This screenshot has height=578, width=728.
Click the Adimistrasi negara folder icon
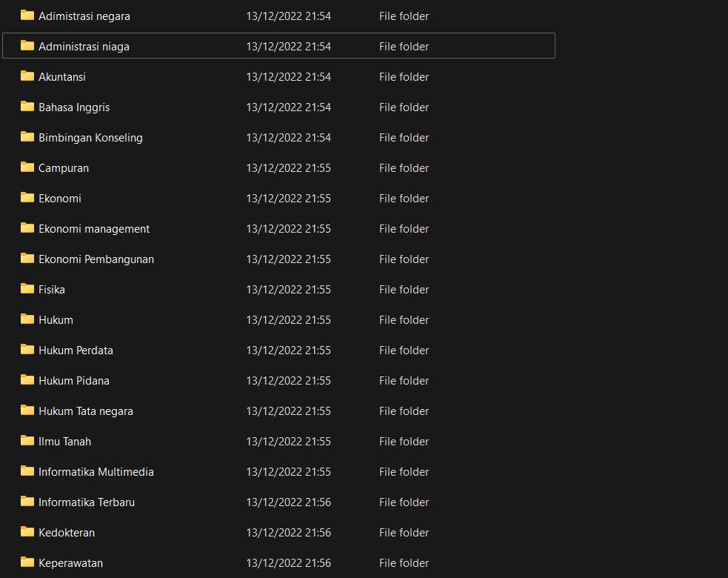(27, 16)
